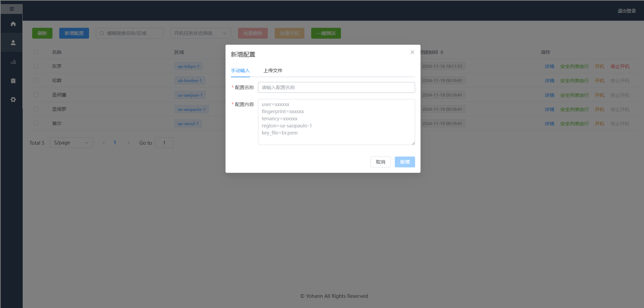The width and height of the screenshot is (644, 308).
Task: Toggle the sidebar hamburger menu icon
Action: coord(12,9)
